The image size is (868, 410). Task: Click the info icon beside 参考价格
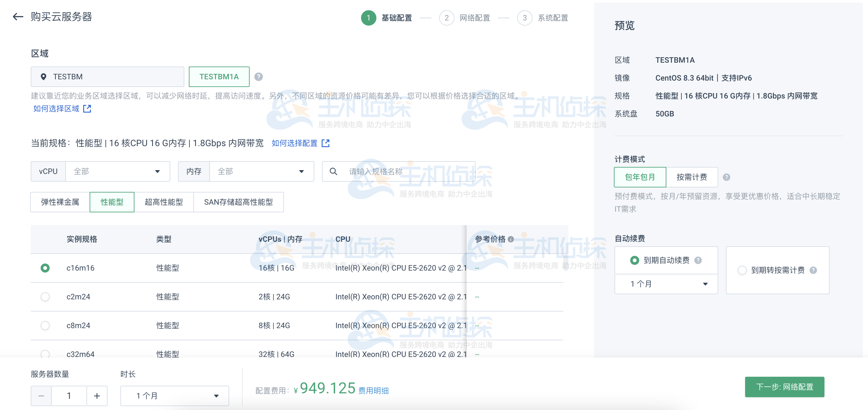511,239
